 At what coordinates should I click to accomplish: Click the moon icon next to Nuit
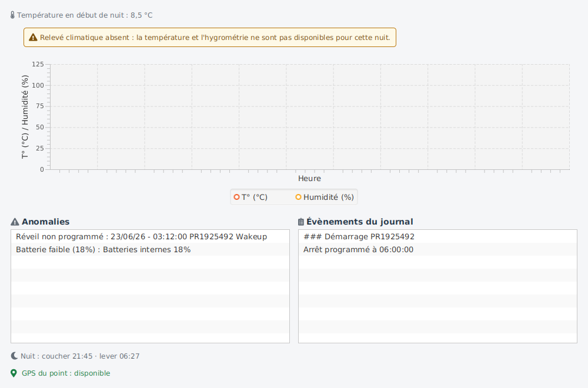pos(14,356)
